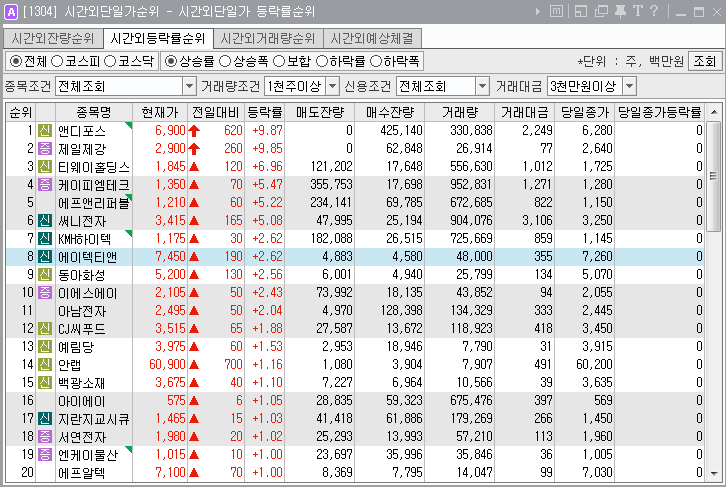This screenshot has width=726, height=487.
Task: Select the 상승률 radio button
Action: tap(171, 61)
